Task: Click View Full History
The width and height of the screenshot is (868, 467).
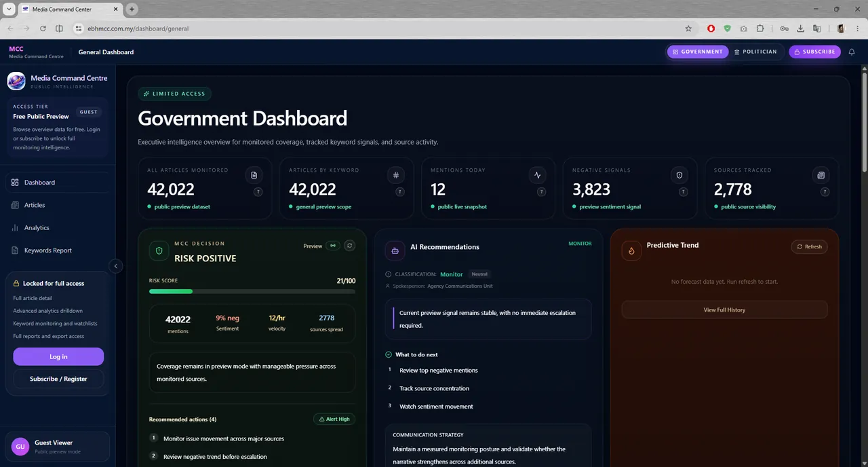Action: click(724, 310)
